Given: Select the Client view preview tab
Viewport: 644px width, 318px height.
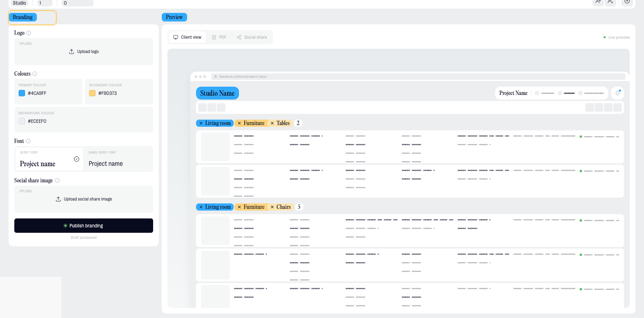Looking at the screenshot, I should click(187, 37).
